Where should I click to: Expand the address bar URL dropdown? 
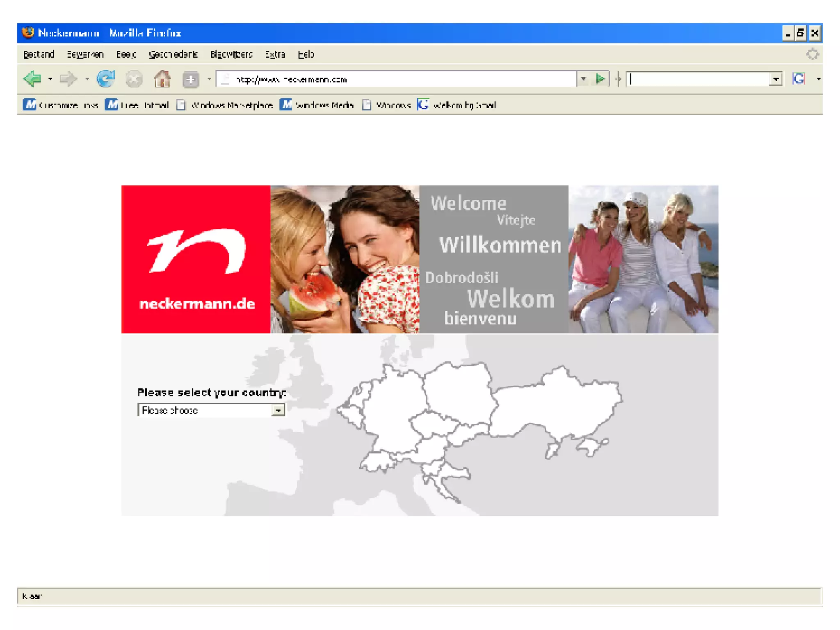(x=583, y=79)
